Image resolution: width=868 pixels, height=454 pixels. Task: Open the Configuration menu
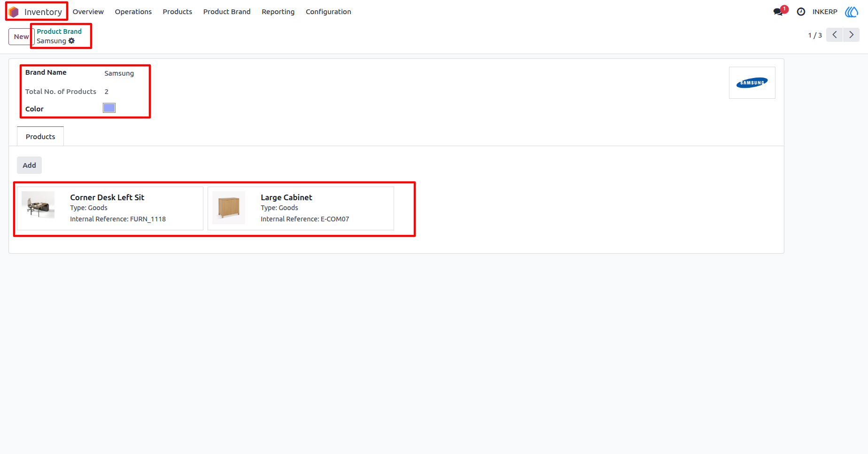pyautogui.click(x=328, y=12)
